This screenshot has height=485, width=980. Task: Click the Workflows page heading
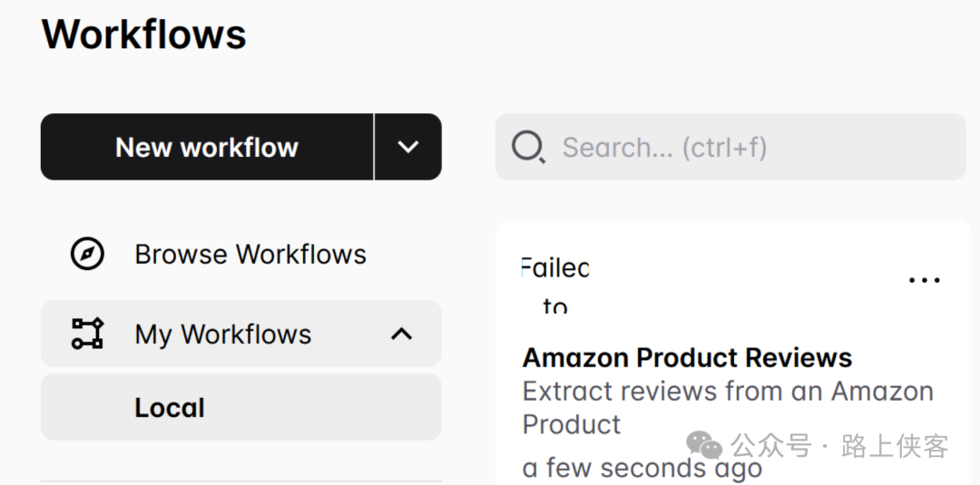[x=144, y=34]
